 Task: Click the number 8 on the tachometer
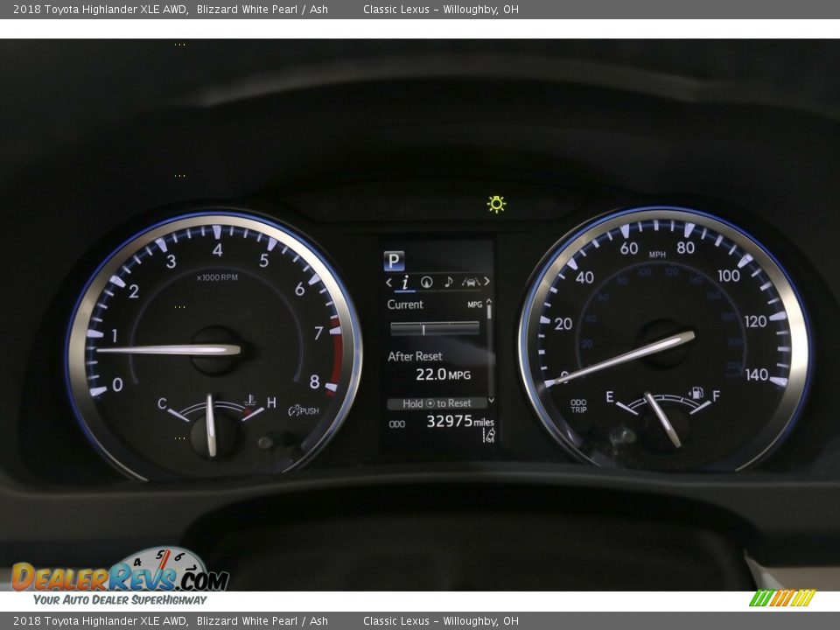coord(314,381)
